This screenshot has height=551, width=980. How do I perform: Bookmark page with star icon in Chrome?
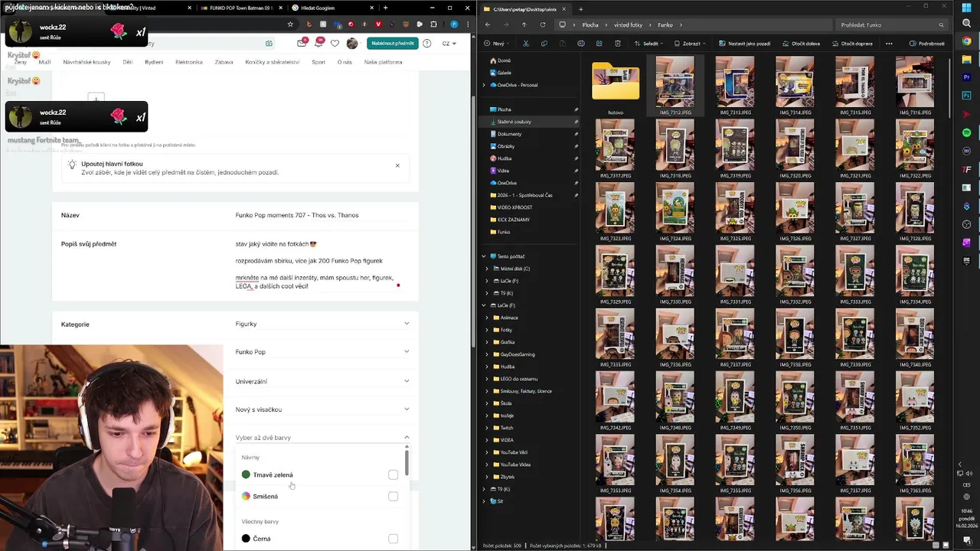(290, 24)
